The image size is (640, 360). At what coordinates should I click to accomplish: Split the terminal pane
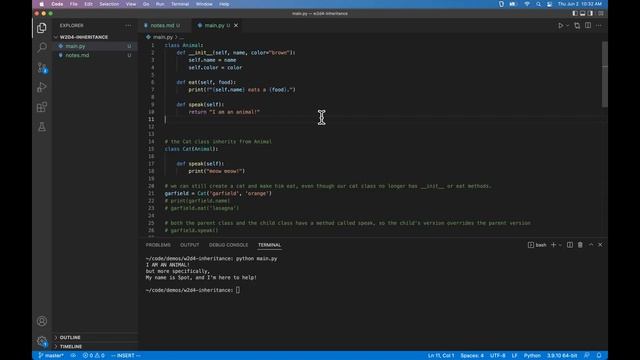coord(570,245)
